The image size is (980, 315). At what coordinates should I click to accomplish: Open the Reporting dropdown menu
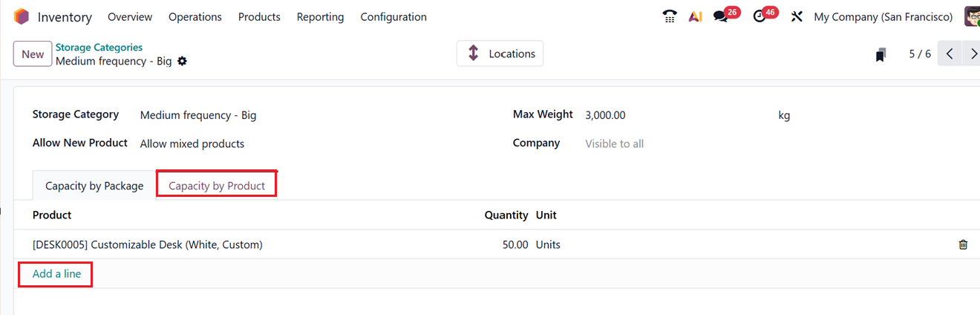320,16
